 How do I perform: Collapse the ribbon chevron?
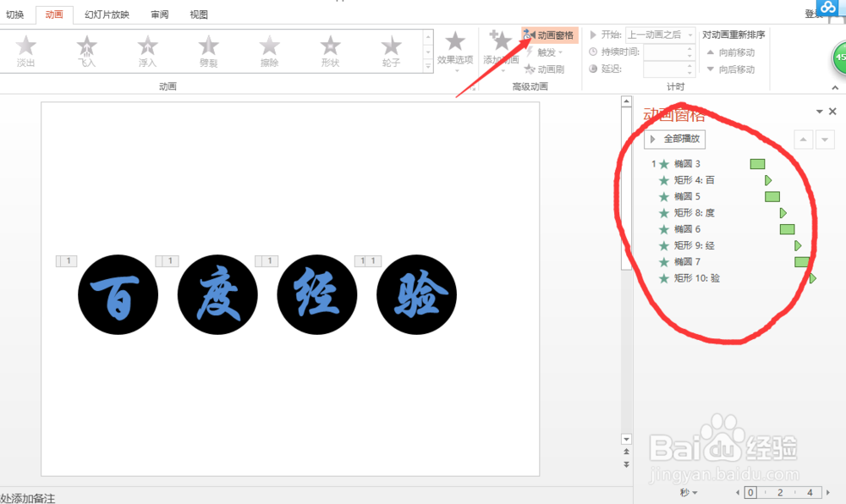(x=835, y=87)
